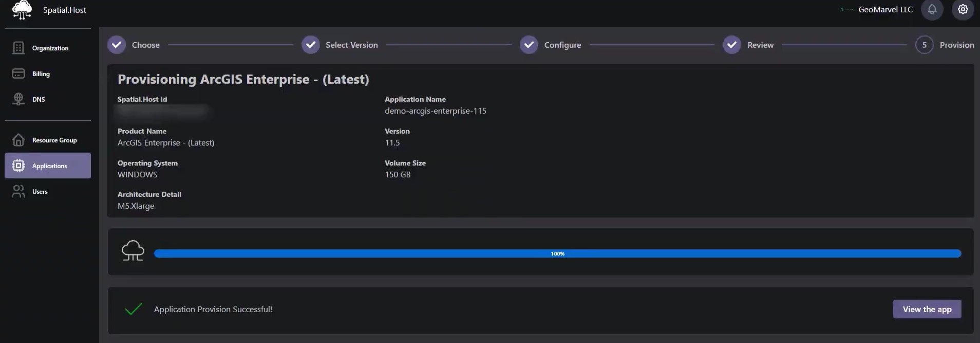Click the Organization building icon
The width and height of the screenshot is (980, 343).
click(x=18, y=48)
